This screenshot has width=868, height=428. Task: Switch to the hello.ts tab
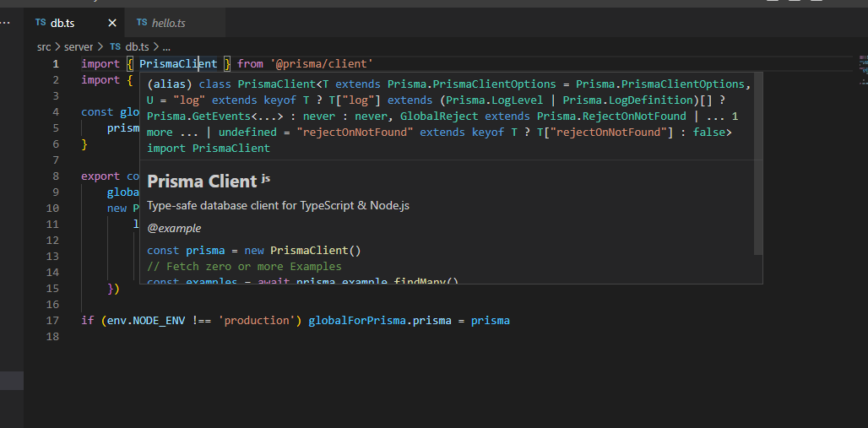tap(168, 23)
